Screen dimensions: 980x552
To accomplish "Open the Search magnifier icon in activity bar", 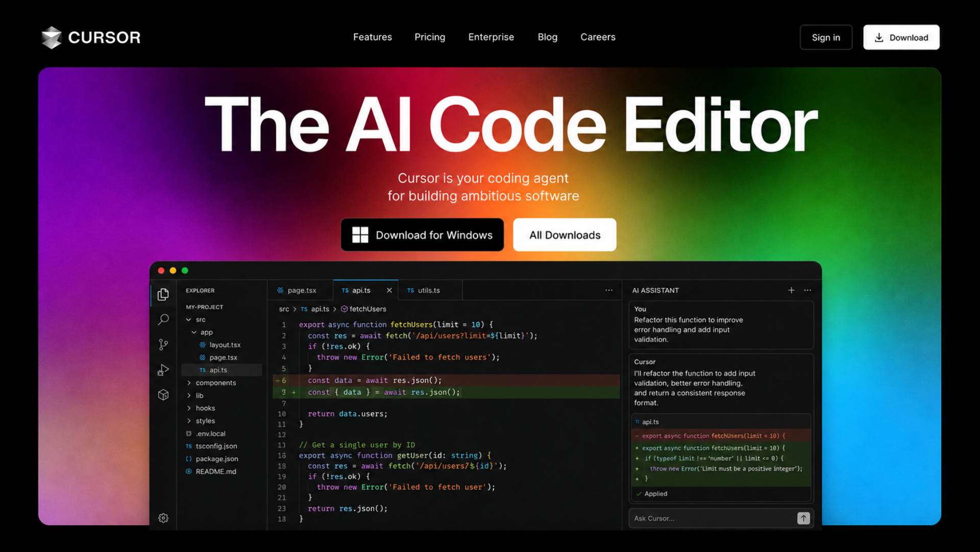I will tap(163, 320).
